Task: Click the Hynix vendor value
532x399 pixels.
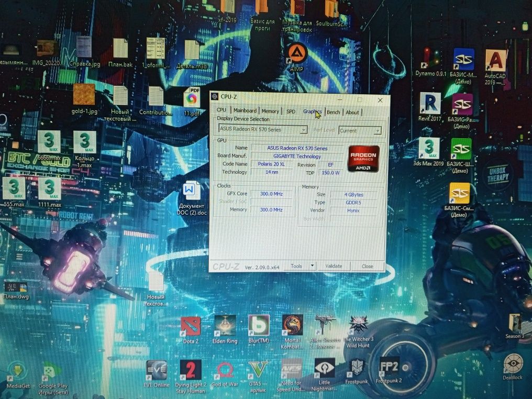Action: pyautogui.click(x=353, y=210)
